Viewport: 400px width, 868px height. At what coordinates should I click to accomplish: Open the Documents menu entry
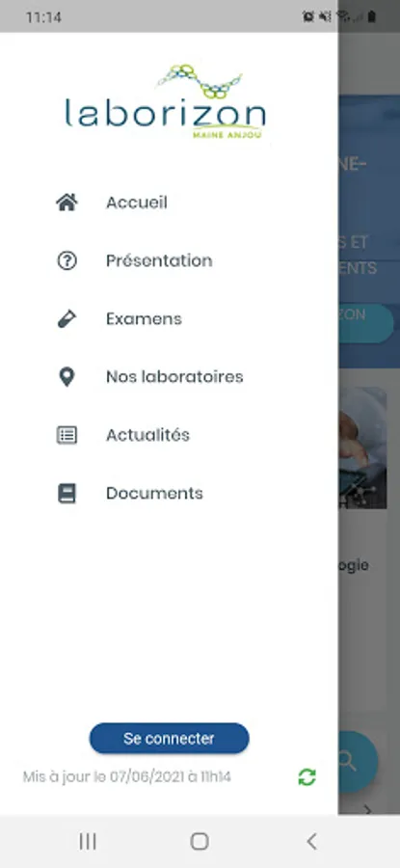pos(154,493)
